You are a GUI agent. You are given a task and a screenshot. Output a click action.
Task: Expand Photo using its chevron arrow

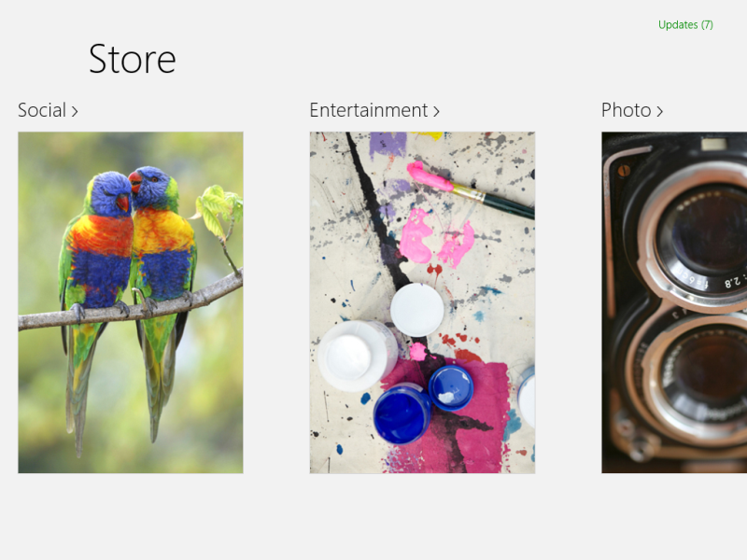pyautogui.click(x=660, y=112)
